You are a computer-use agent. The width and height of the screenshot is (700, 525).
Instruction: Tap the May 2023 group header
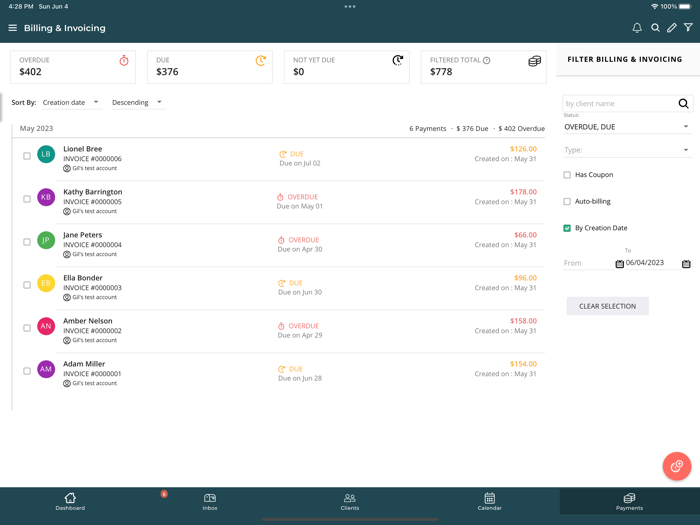pyautogui.click(x=36, y=129)
